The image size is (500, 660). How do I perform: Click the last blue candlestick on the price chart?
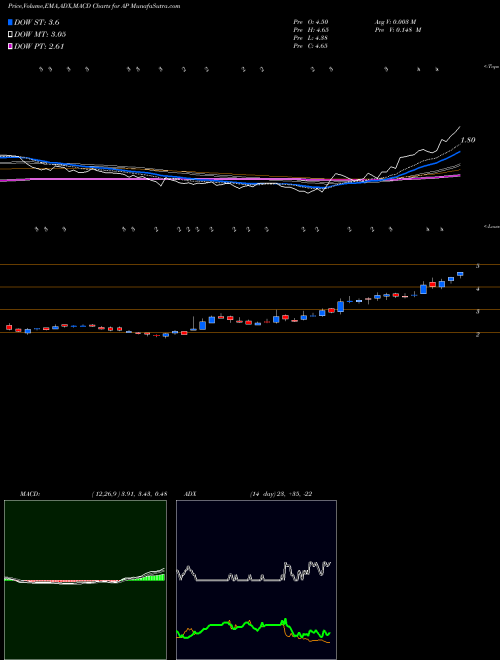tap(460, 274)
